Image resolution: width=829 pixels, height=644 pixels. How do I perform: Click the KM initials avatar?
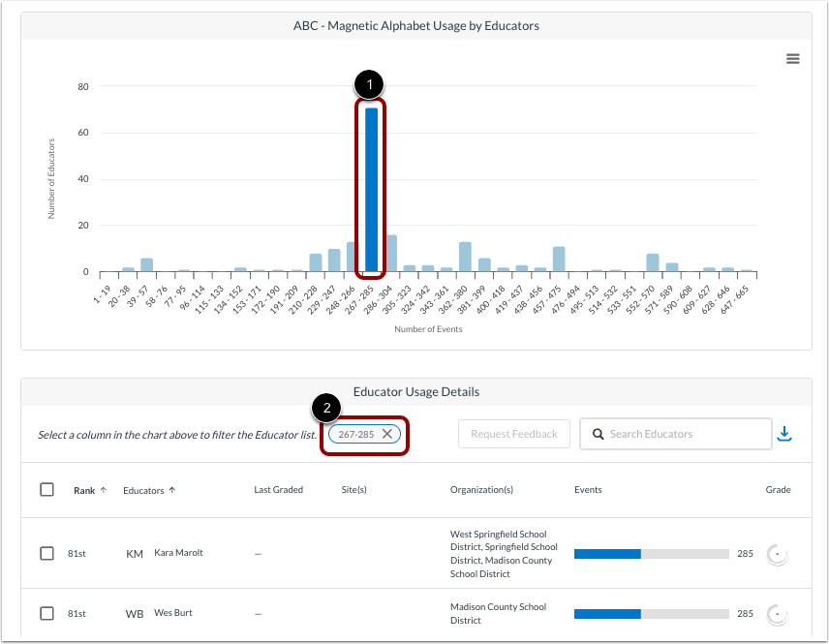click(x=135, y=553)
